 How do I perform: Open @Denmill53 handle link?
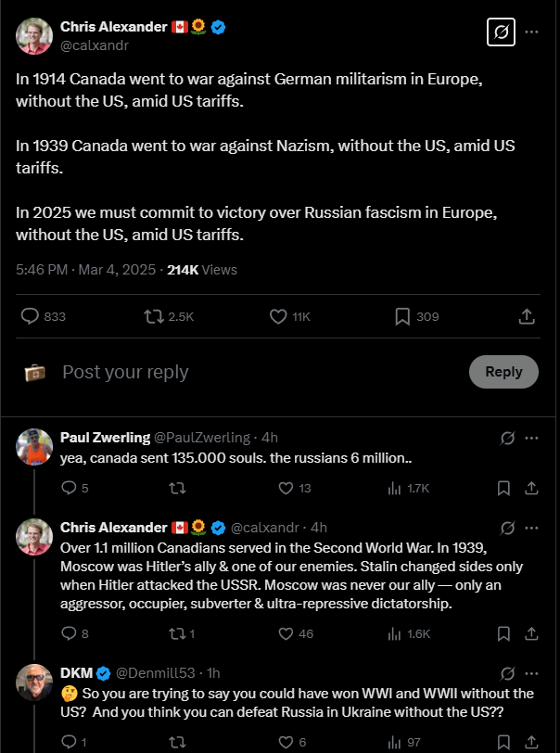(156, 673)
